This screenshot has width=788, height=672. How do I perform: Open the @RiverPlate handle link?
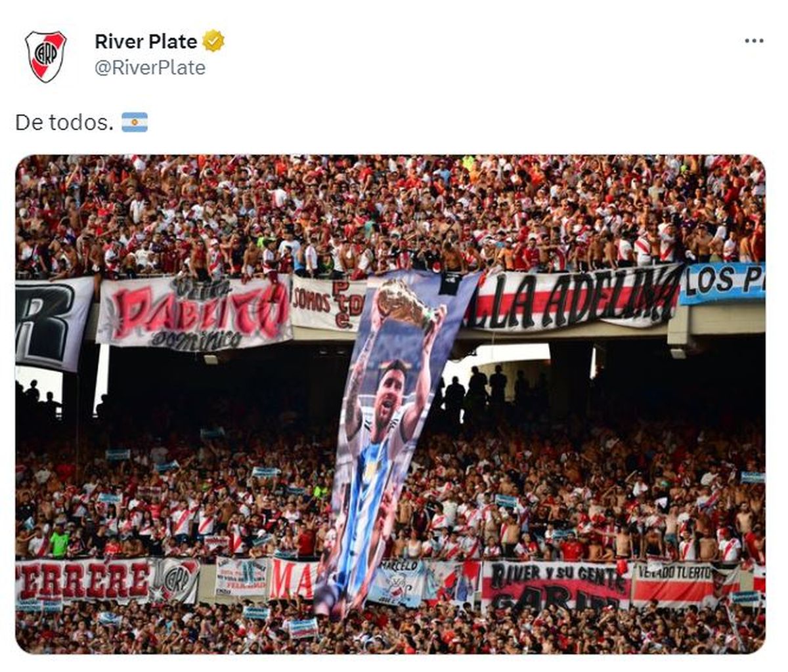(x=150, y=68)
